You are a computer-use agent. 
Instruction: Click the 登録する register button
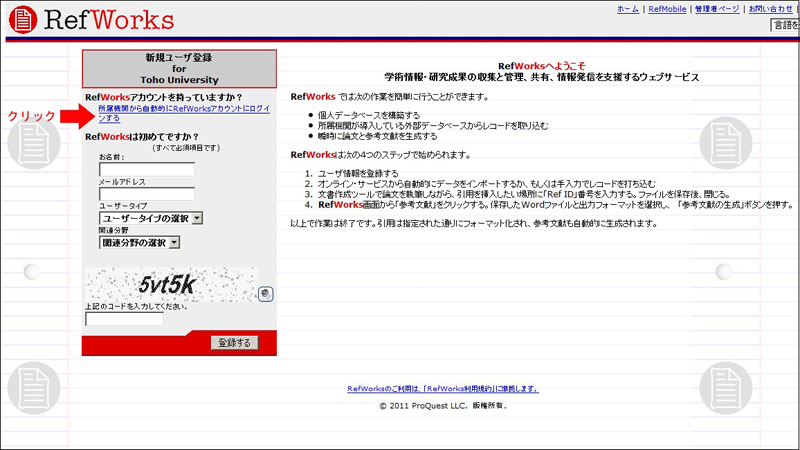235,343
